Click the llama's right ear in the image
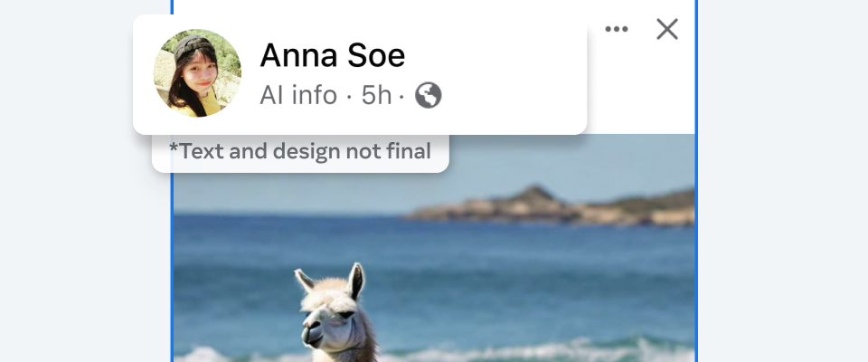This screenshot has height=362, width=868. (355, 281)
